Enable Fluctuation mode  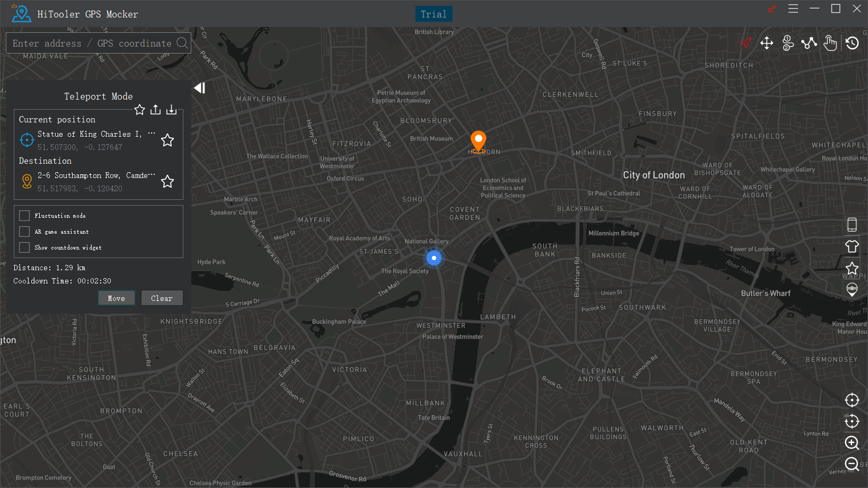[24, 215]
